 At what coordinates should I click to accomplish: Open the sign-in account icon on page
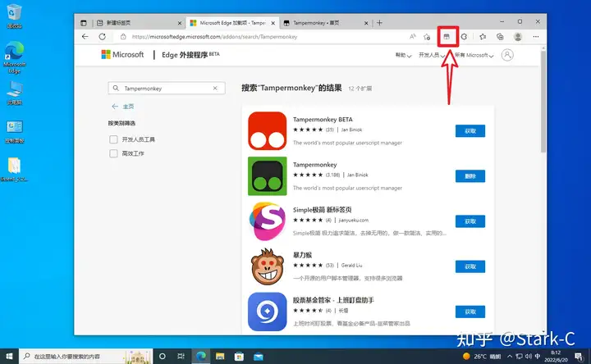click(507, 55)
